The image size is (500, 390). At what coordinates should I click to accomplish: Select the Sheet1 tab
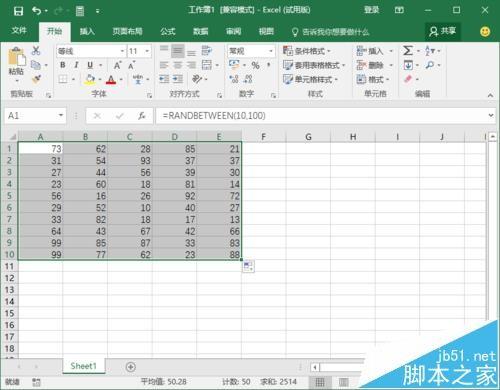tap(83, 366)
